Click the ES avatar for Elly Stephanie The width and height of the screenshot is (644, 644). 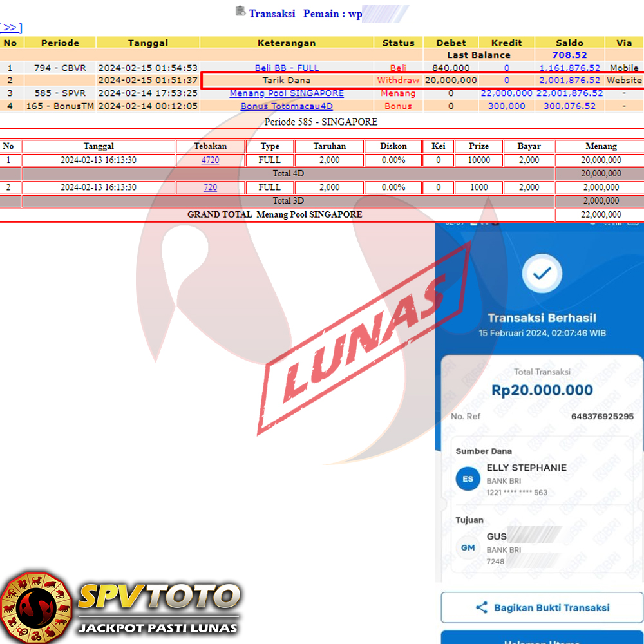(x=468, y=479)
